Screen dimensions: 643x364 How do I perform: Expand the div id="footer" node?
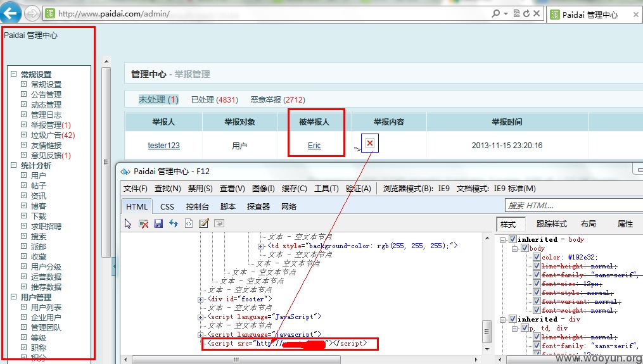point(201,299)
